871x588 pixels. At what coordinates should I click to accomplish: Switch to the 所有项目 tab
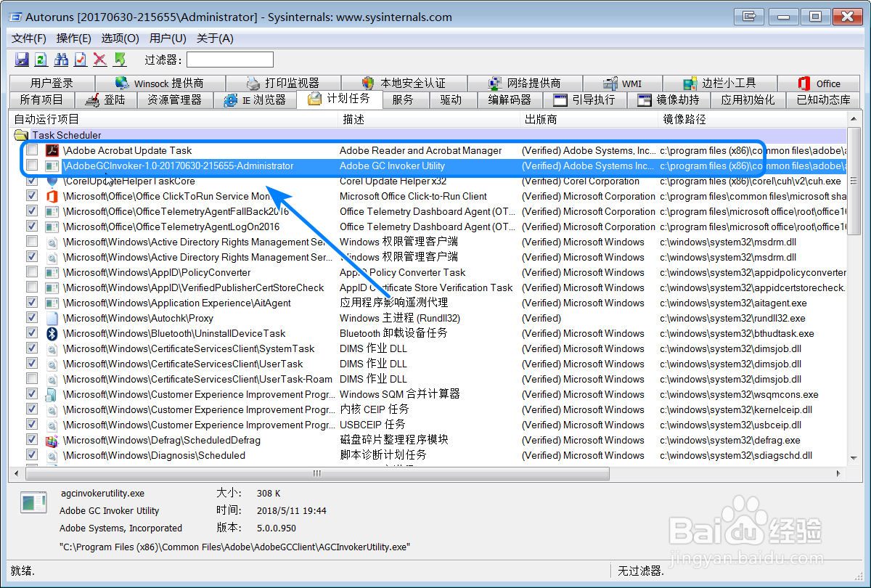coord(41,100)
